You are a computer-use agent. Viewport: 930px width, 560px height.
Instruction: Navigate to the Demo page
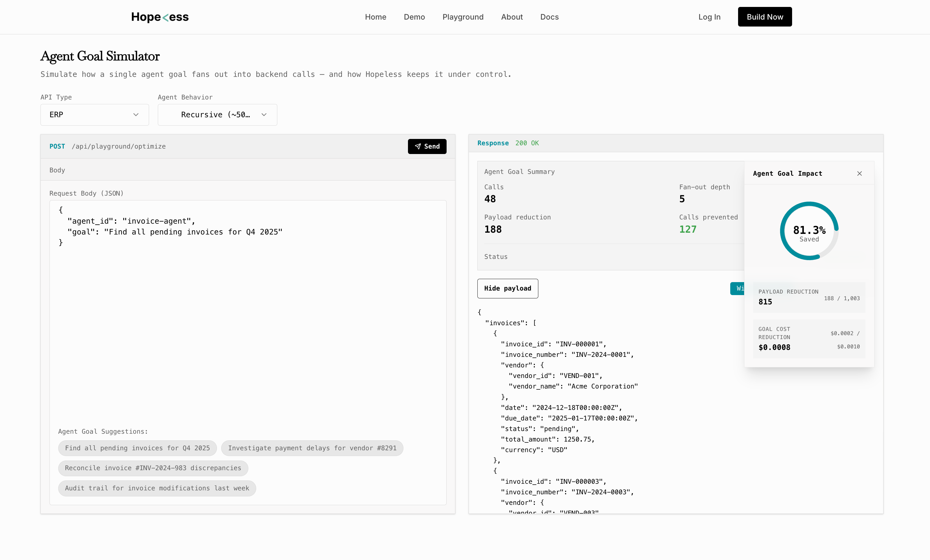pyautogui.click(x=414, y=17)
